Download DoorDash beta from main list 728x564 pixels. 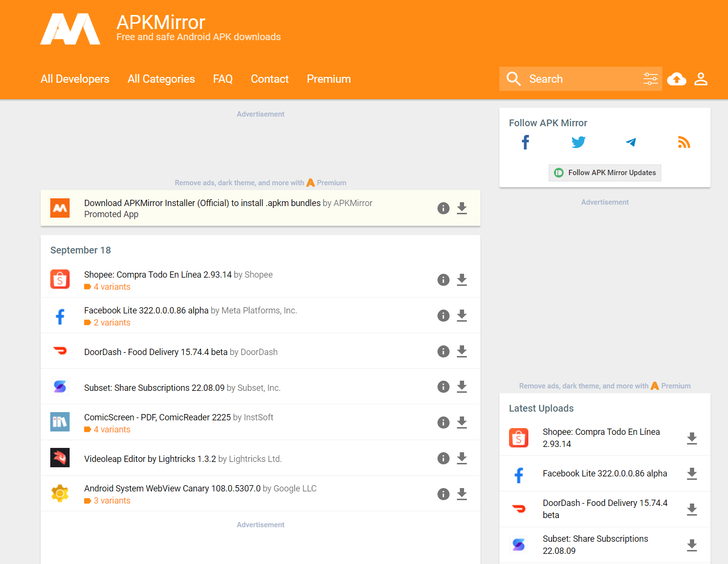coord(462,351)
